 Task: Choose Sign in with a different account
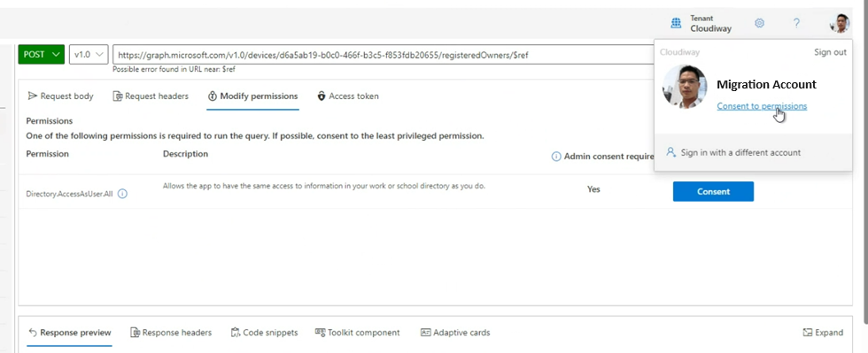click(x=740, y=153)
